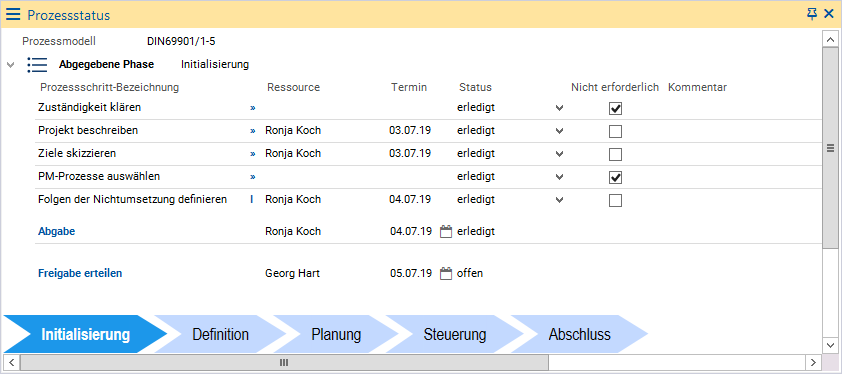Click the 04.07.19 date in Abgabe row
The height and width of the screenshot is (374, 842).
pyautogui.click(x=411, y=232)
